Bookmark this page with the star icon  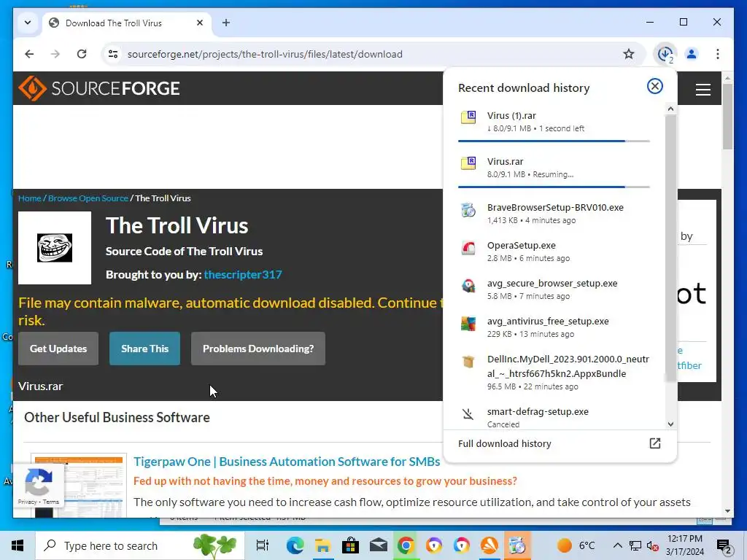pyautogui.click(x=628, y=54)
